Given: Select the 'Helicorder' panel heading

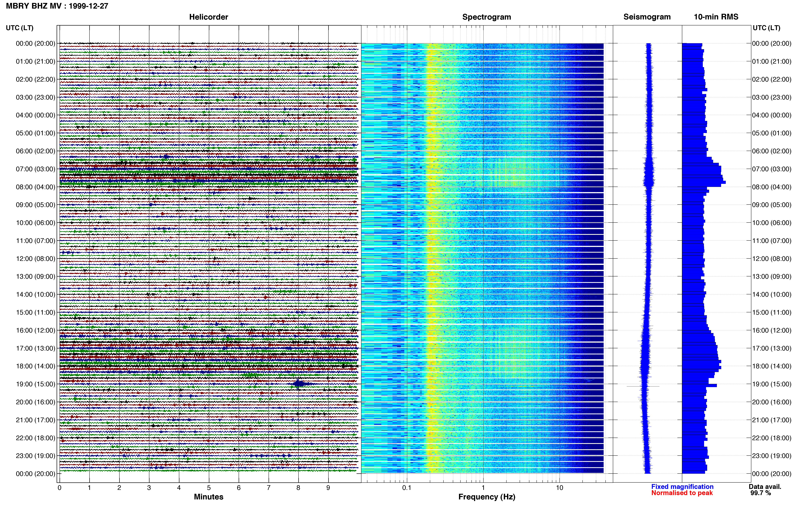Looking at the screenshot, I should click(x=209, y=17).
